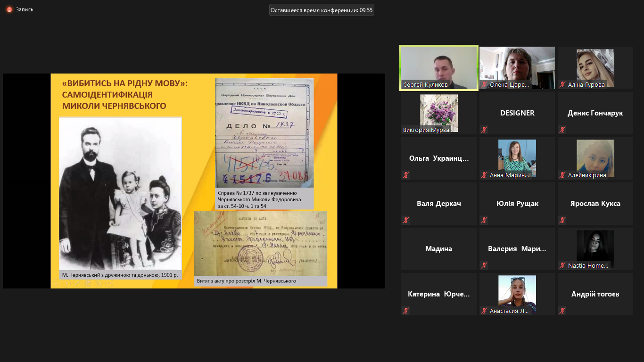Click muted mic icon on Валя Деркач tile
This screenshot has width=644, height=362.
[x=406, y=220]
